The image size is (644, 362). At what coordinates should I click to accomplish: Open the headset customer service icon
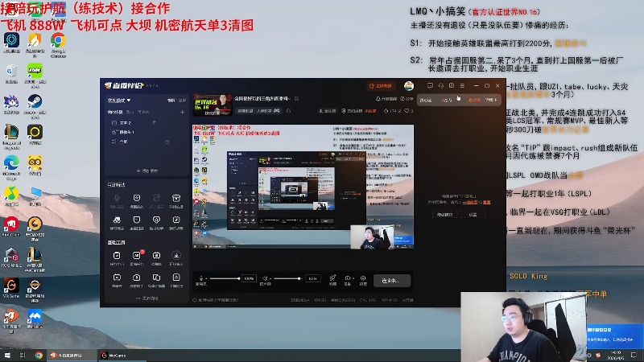tap(440, 86)
